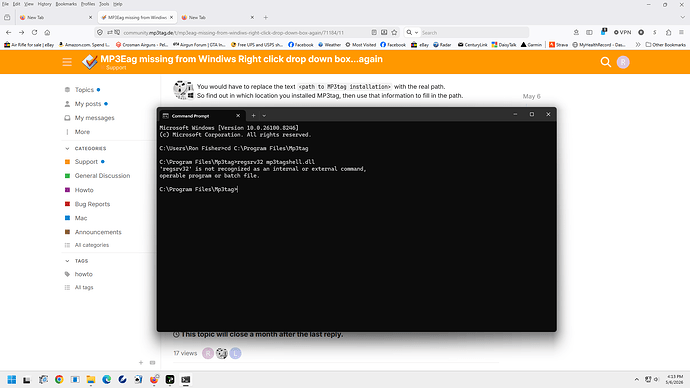
Task: Open the Firefox application menu button
Action: [x=681, y=32]
